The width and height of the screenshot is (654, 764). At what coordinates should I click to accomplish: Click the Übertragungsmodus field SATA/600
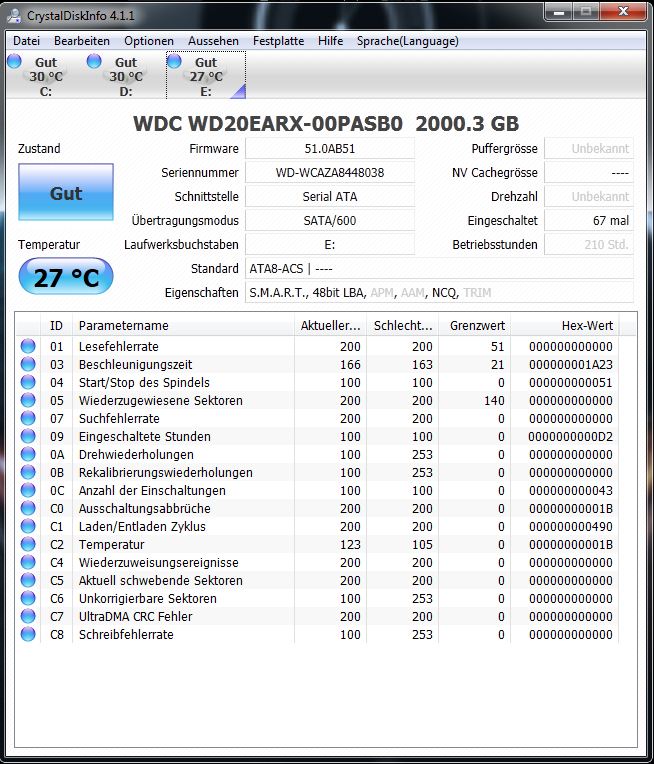pyautogui.click(x=330, y=220)
